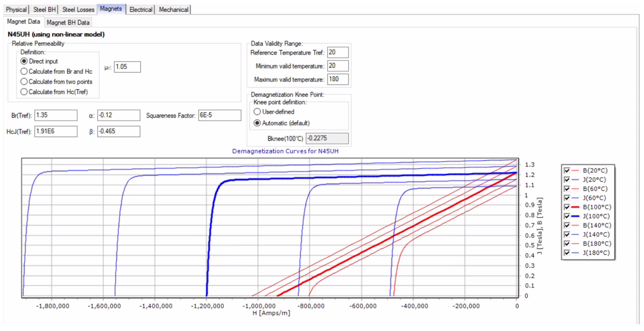Hide the J(100°C) curve in legend
The width and height of the screenshot is (644, 331).
(x=567, y=216)
